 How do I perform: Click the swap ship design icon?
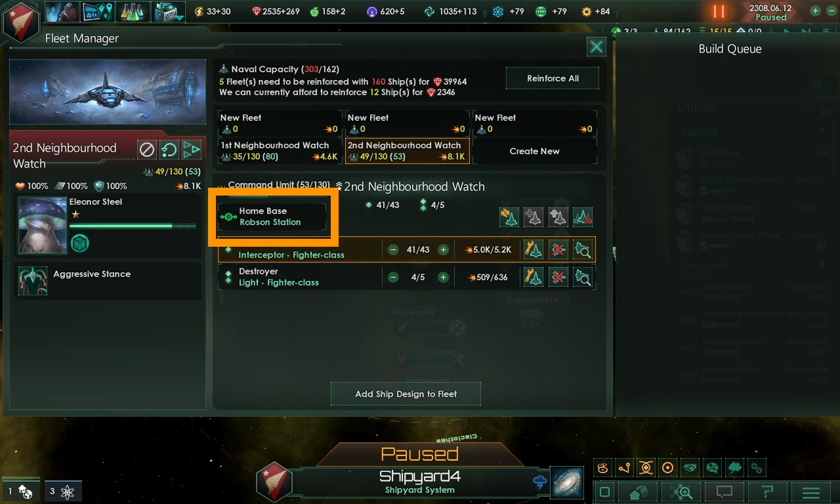509,217
